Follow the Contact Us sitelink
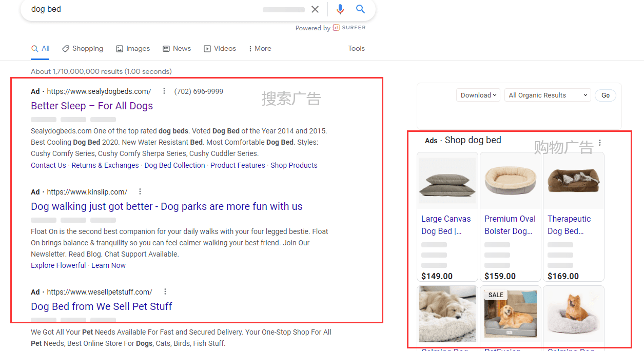Image resolution: width=644 pixels, height=351 pixels. [x=48, y=165]
